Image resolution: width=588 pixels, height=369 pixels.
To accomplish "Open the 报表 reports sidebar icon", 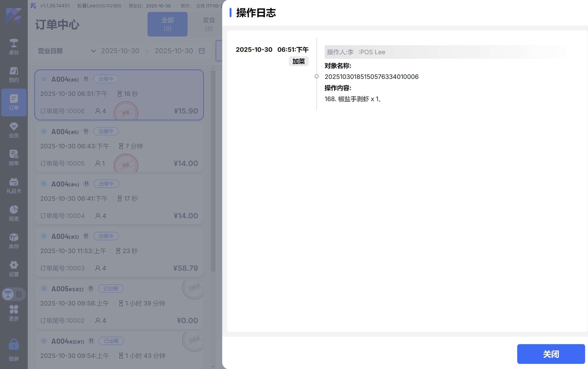I will point(14,213).
